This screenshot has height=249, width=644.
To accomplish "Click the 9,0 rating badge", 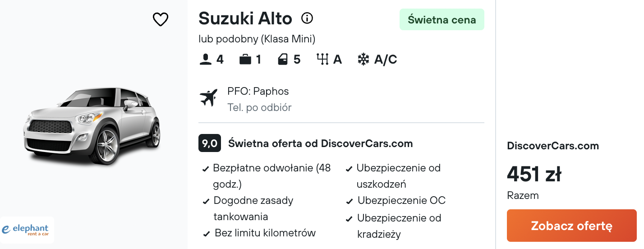I will [x=210, y=143].
